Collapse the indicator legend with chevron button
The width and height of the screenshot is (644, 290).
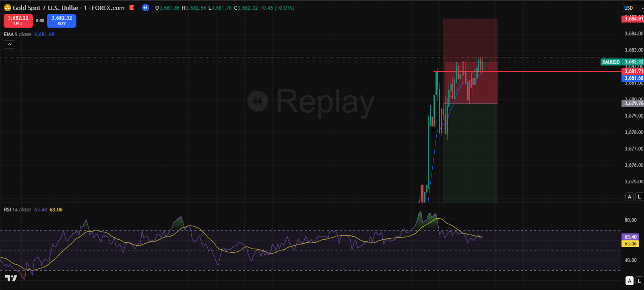9,44
